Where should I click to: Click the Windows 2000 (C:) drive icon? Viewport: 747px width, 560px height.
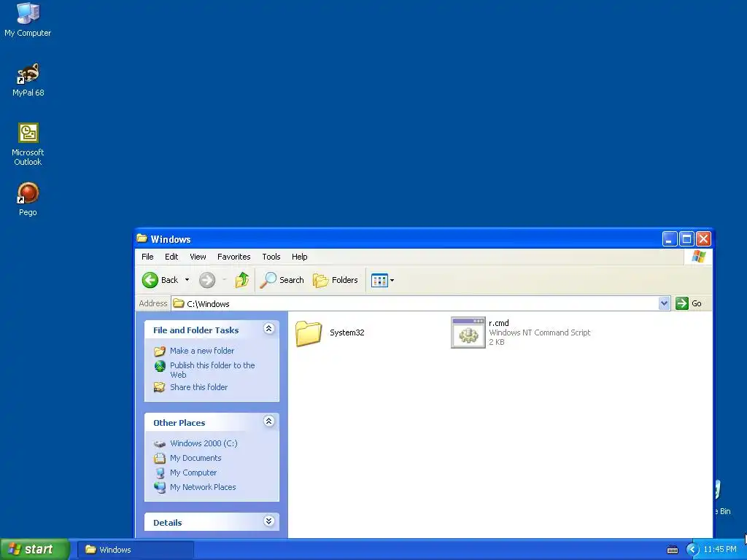pyautogui.click(x=160, y=444)
